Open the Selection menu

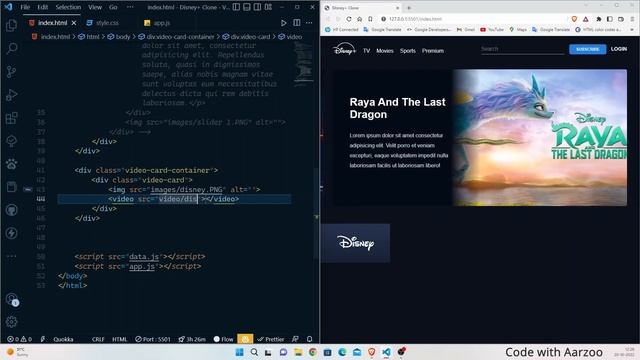[68, 7]
